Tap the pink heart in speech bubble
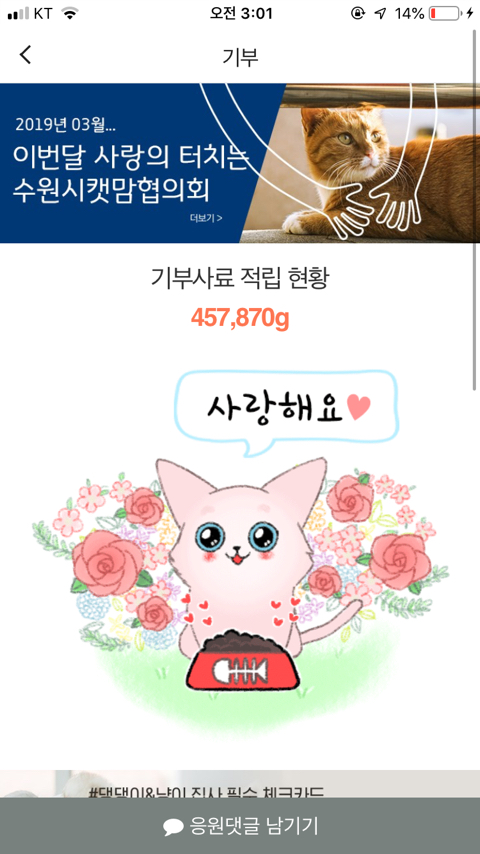Viewport: 480px width, 854px height. point(359,408)
